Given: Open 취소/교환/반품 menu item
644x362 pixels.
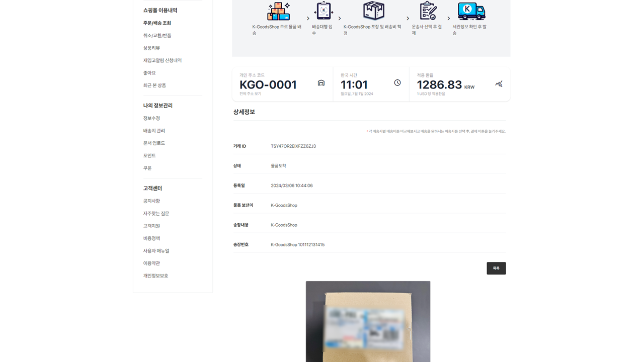Looking at the screenshot, I should [x=157, y=36].
